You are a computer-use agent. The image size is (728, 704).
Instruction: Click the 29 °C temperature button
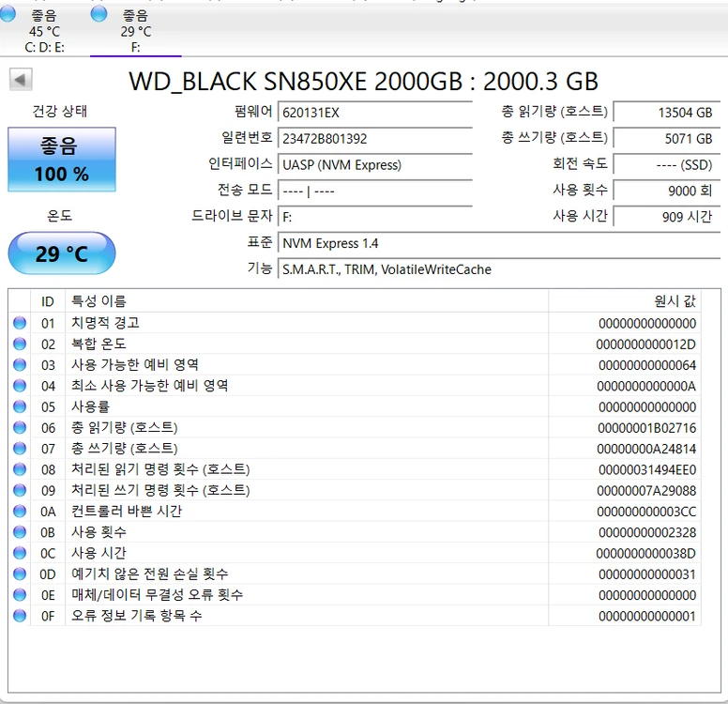(62, 253)
